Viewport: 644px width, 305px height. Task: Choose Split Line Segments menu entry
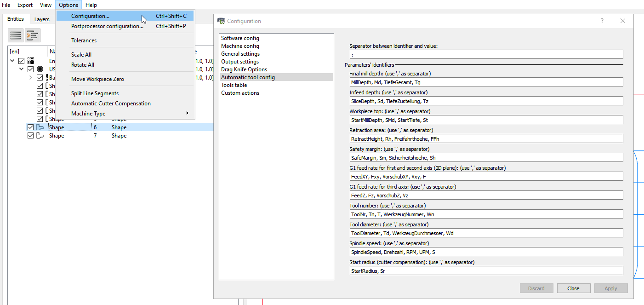[95, 93]
